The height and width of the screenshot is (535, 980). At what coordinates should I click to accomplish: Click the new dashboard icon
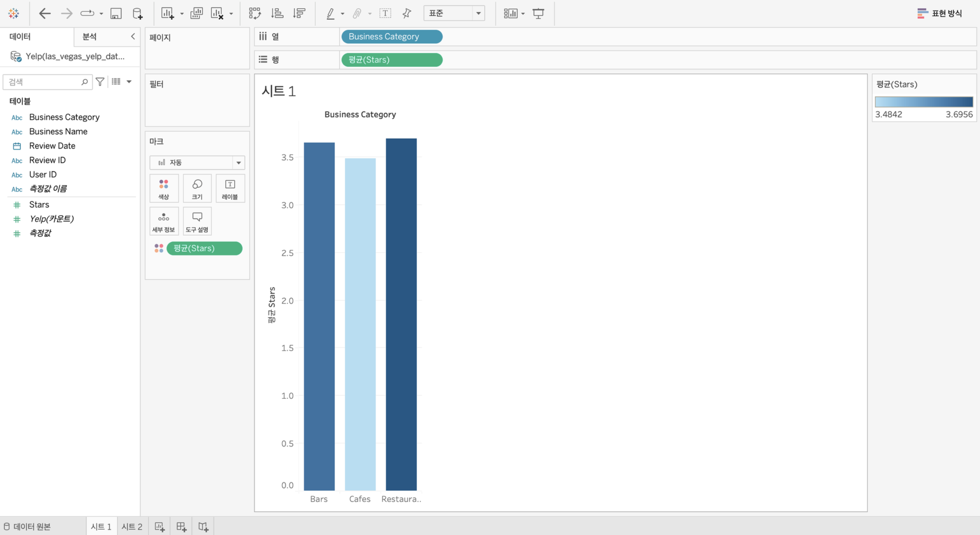pos(181,527)
